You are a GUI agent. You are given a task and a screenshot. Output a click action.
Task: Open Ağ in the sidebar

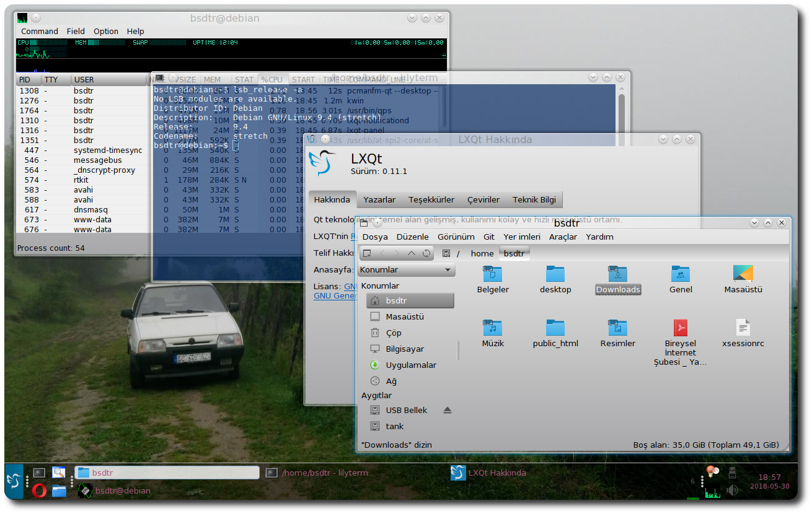tap(410, 381)
